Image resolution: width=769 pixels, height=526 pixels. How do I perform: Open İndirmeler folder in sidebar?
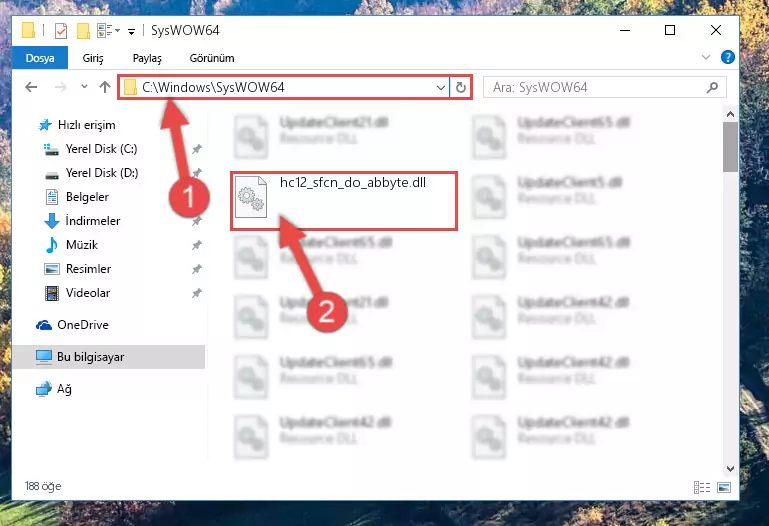(93, 221)
